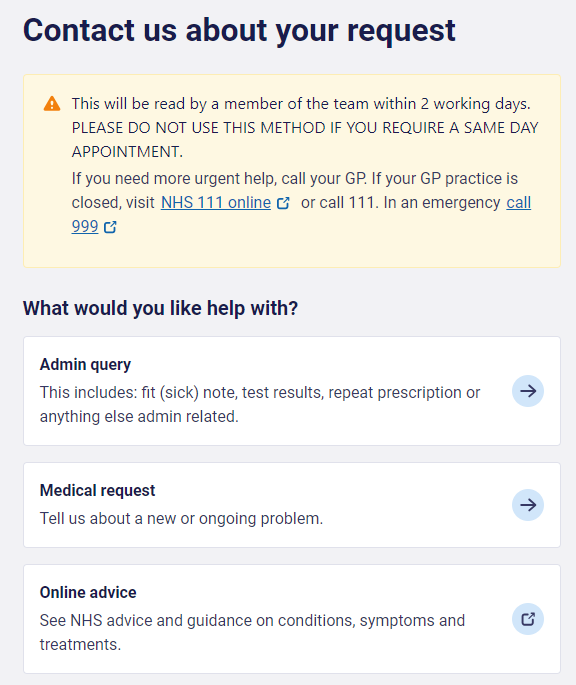Click 'See NHS advice and guidance' description
576x685 pixels.
pyautogui.click(x=252, y=633)
